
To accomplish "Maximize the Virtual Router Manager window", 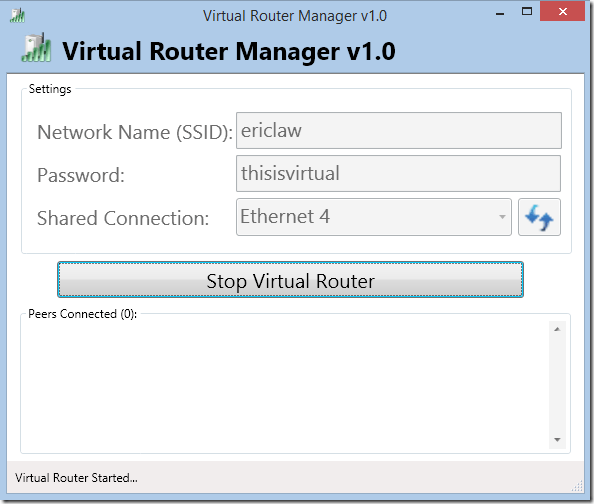I will point(527,12).
